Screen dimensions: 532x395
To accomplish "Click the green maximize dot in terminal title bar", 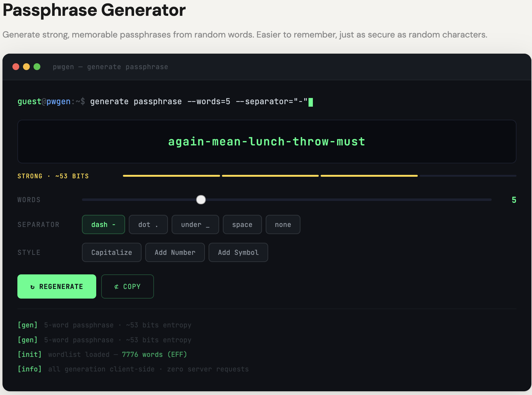I will pos(37,67).
